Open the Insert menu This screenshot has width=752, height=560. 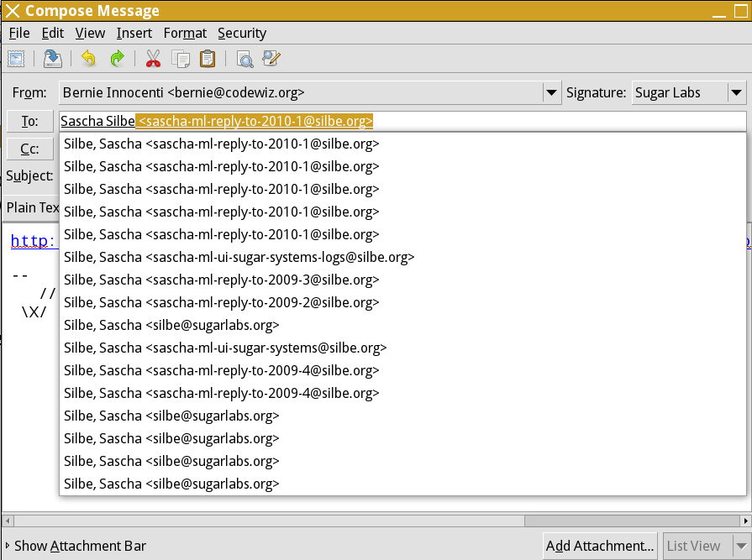(x=134, y=33)
